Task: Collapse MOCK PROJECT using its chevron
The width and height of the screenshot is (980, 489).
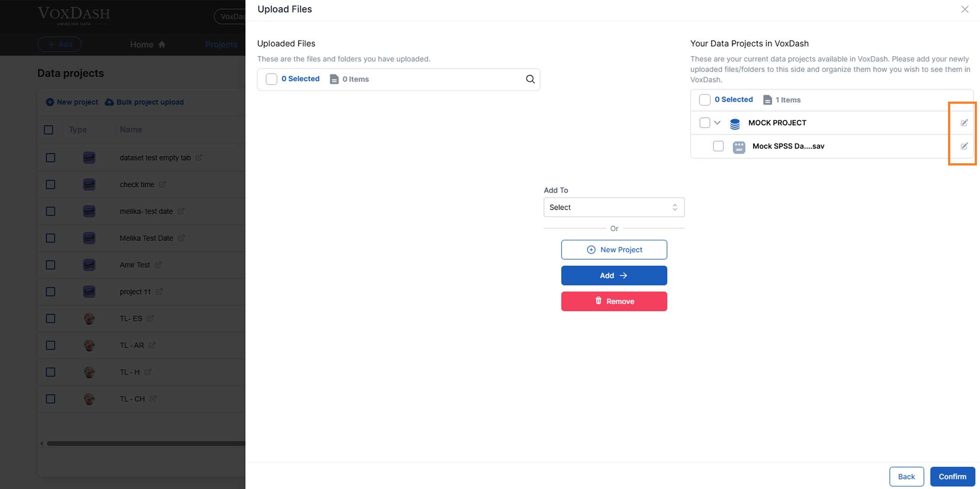Action: pos(717,123)
